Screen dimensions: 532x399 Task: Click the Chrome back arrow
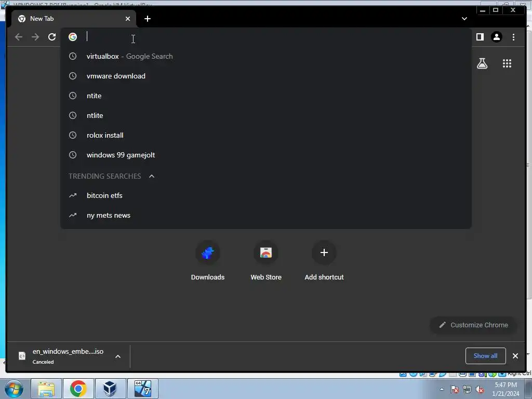(19, 37)
